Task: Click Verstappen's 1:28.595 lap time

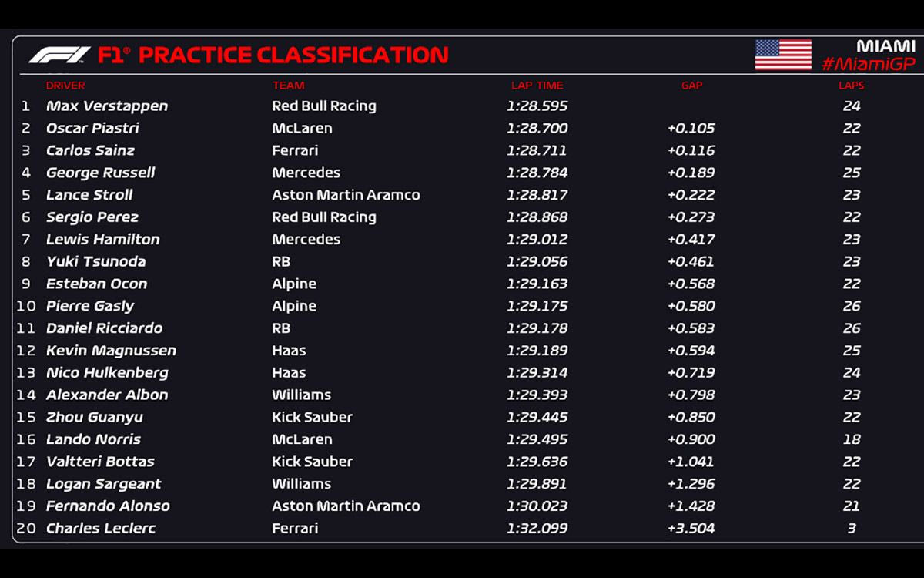Action: (537, 106)
